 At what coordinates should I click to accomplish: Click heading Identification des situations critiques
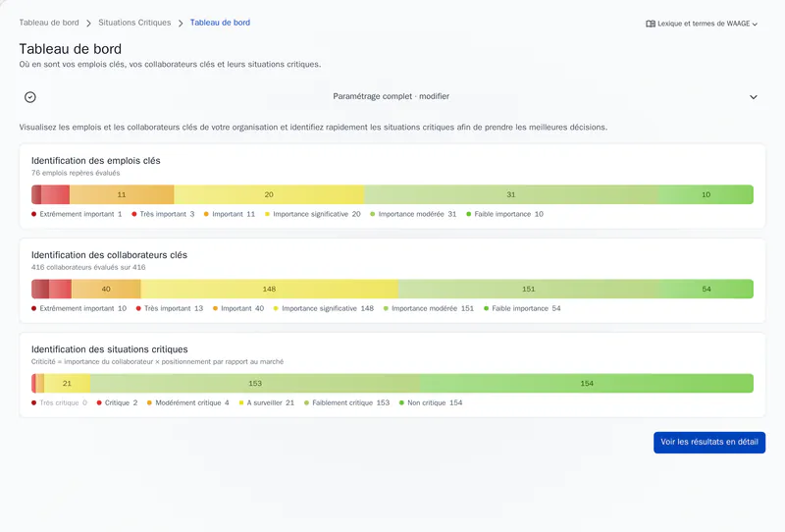(x=109, y=349)
